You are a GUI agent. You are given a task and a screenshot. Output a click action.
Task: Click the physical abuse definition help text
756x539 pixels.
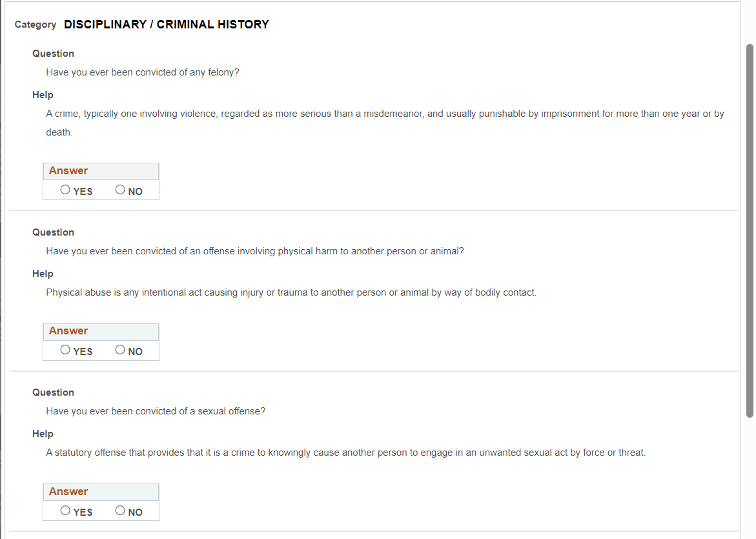291,292
